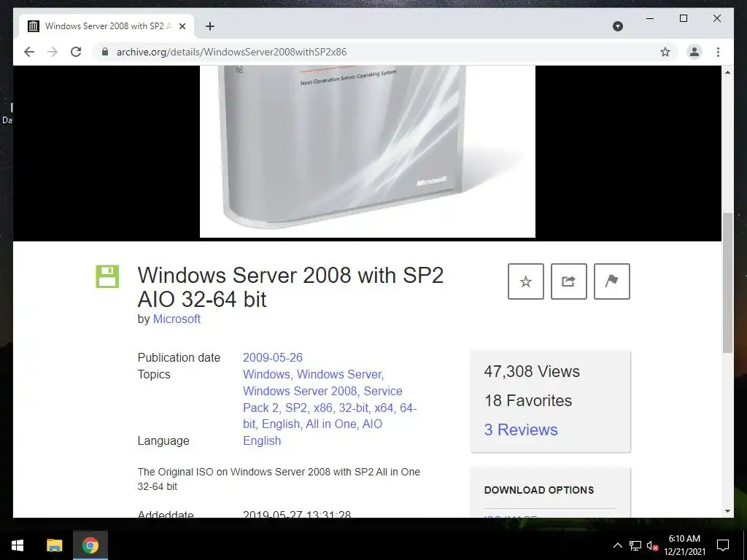
Task: Click the green floppy disk software icon
Action: [x=107, y=276]
